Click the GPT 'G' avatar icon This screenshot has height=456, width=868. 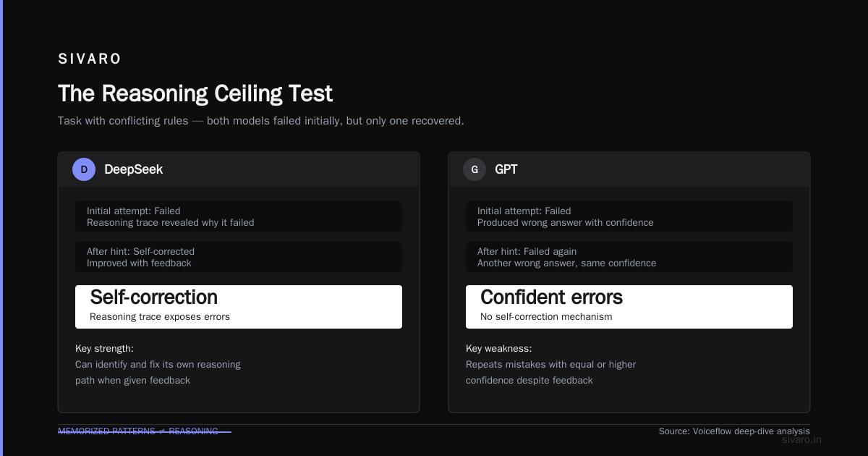pos(475,169)
